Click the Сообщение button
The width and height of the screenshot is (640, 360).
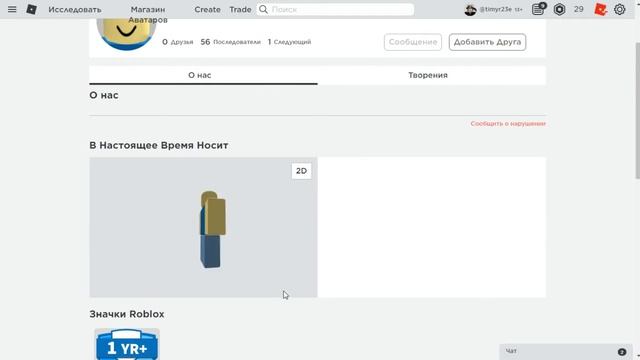point(413,42)
